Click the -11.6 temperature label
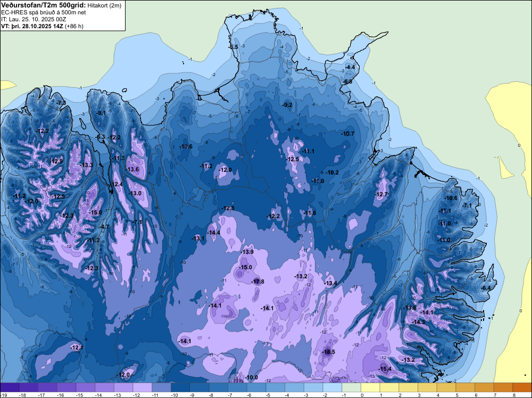Viewport: 532px width, 398px height. pos(310,213)
